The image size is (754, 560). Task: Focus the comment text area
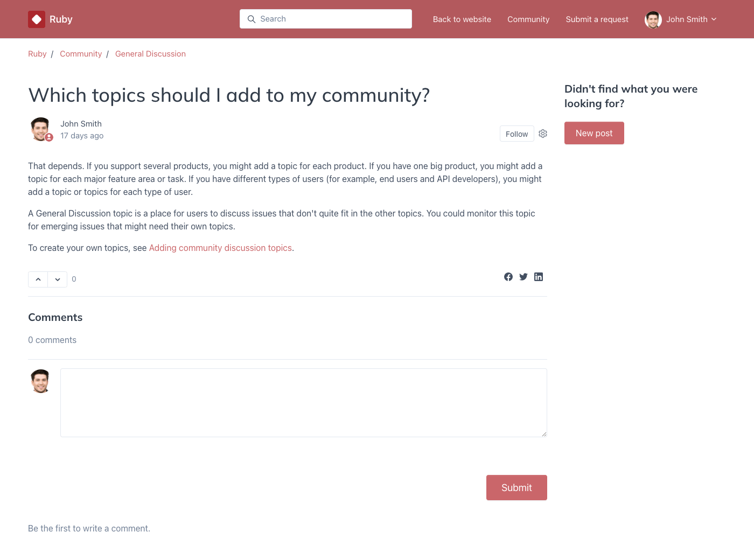[304, 403]
